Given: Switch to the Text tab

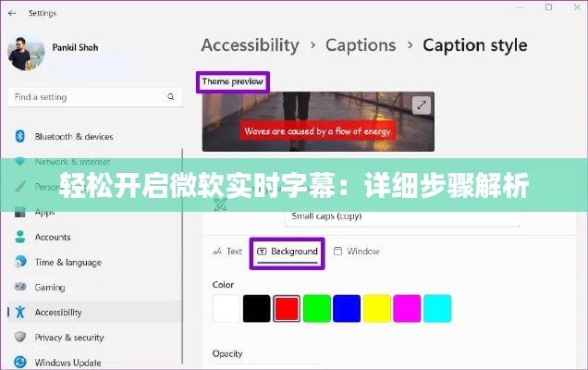Looking at the screenshot, I should [227, 252].
